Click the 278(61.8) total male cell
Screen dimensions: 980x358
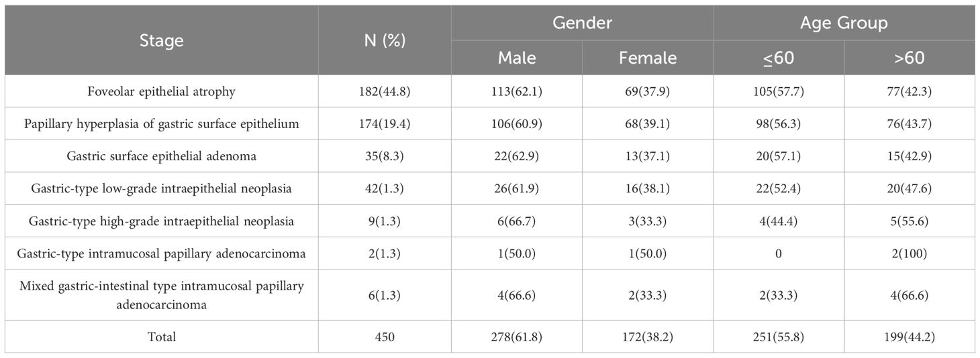pyautogui.click(x=517, y=337)
